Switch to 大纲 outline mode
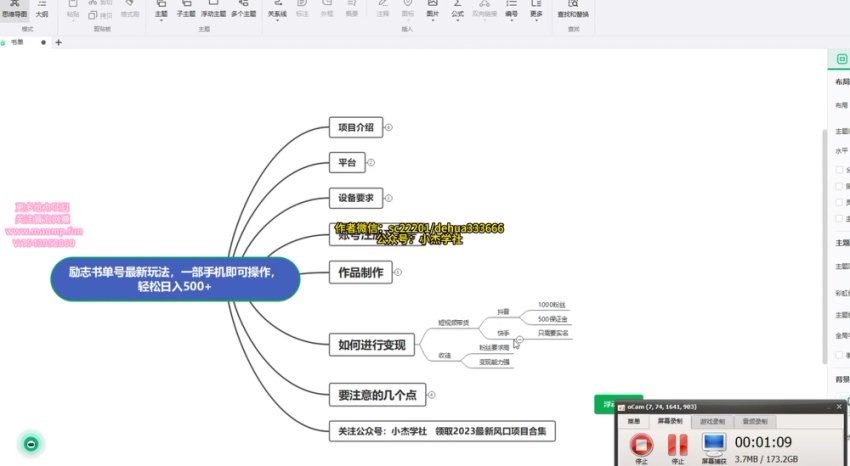 pos(41,11)
